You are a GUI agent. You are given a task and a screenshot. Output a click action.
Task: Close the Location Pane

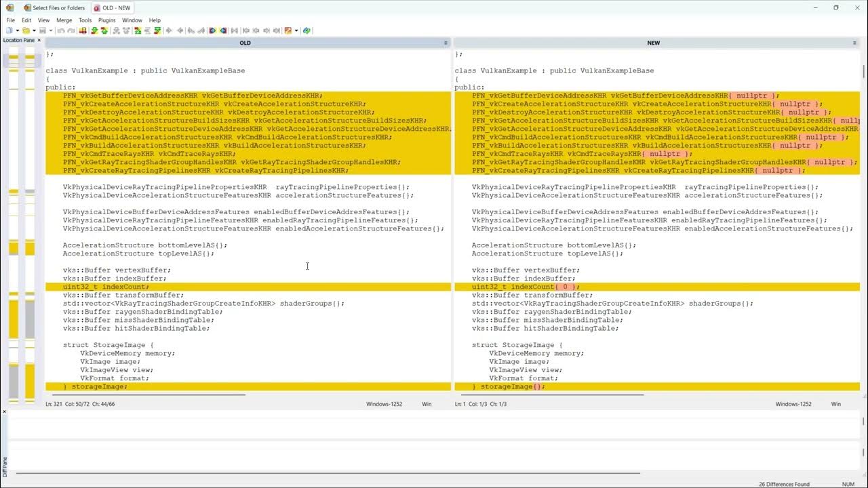(x=39, y=40)
